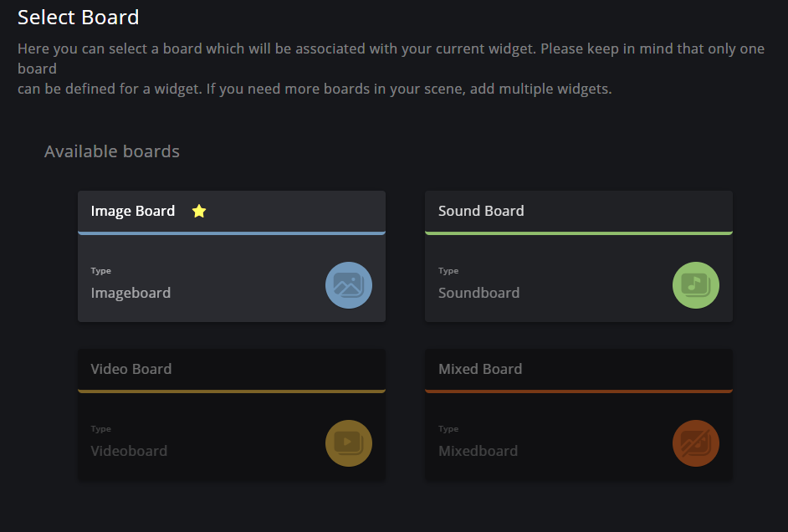
Task: Expand the Video Board card details
Action: [232, 369]
